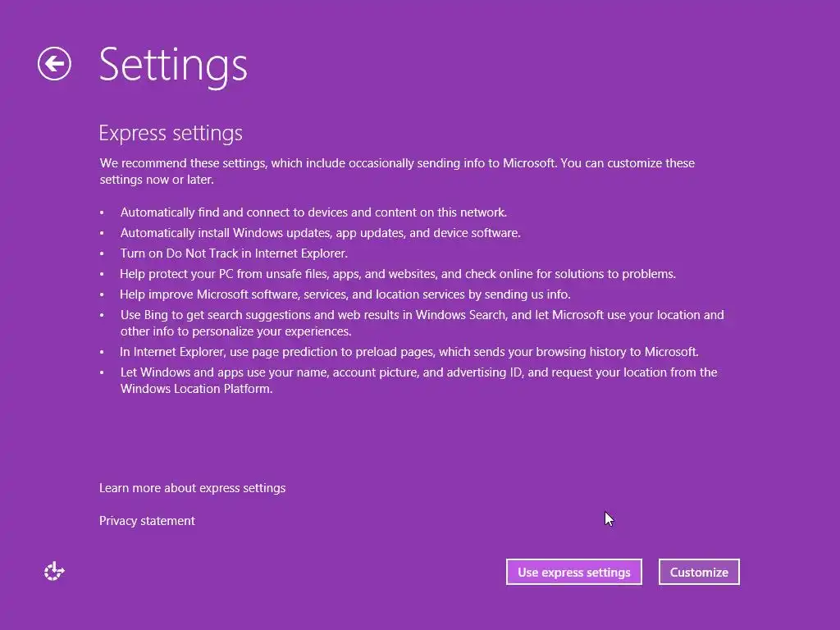Open the Privacy statement link
Viewport: 840px width, 630px height.
pos(147,521)
